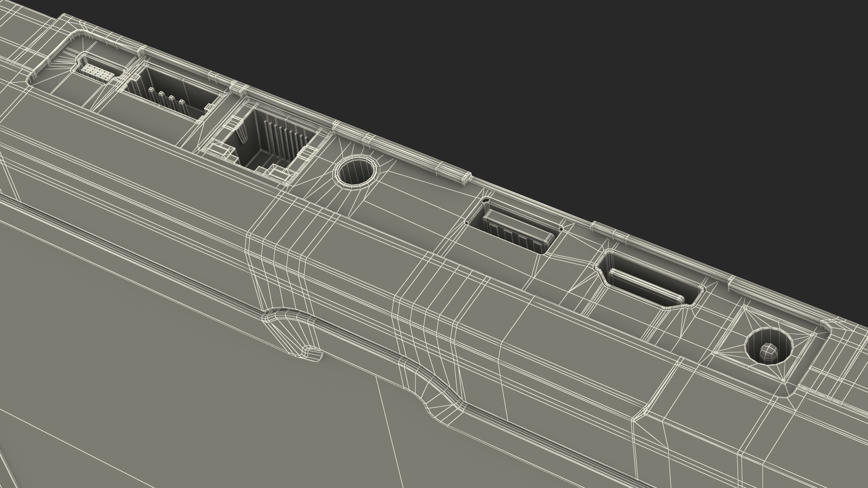
Task: Click the Ethernet port's vertical contact pins
Action: [x=285, y=140]
